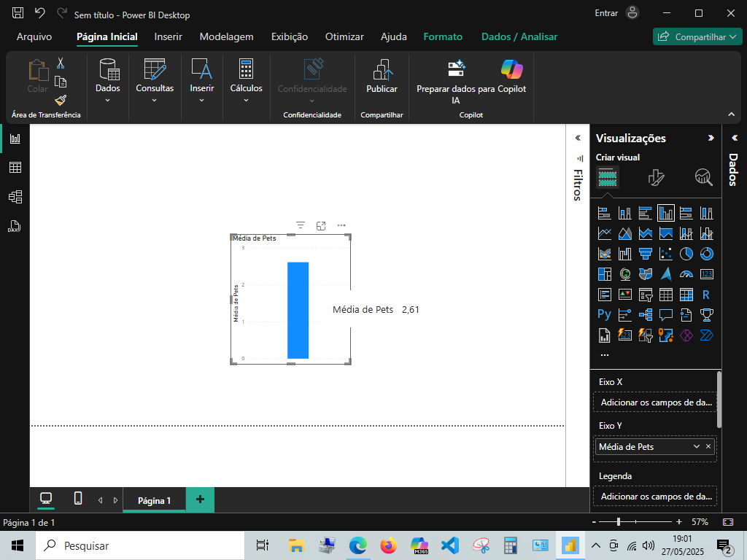
Task: Choose the decomposition tree visual
Action: [646, 315]
